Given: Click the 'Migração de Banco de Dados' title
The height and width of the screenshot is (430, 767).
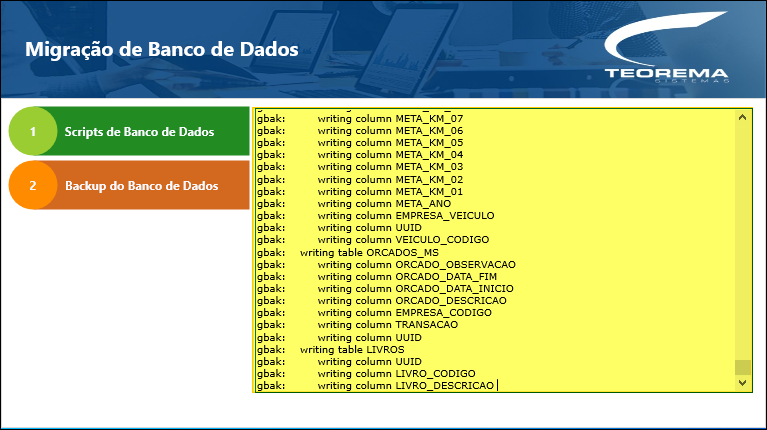Looking at the screenshot, I should pyautogui.click(x=161, y=49).
